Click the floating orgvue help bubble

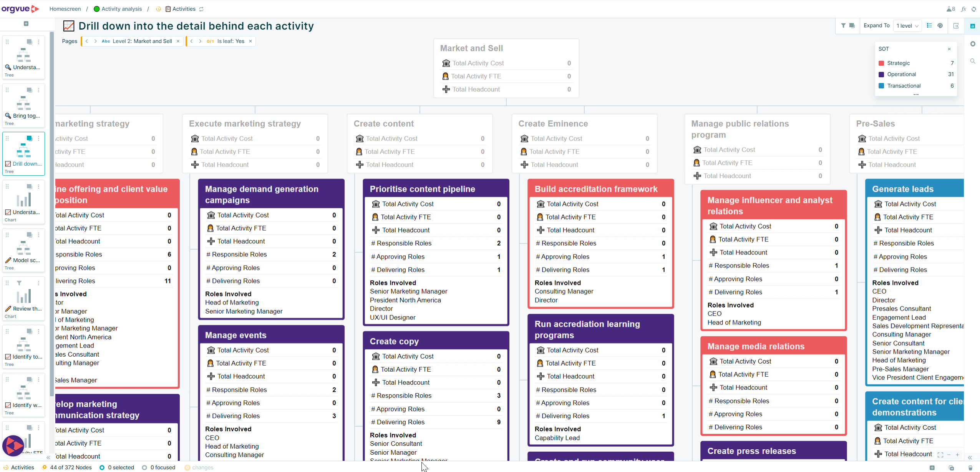tap(13, 446)
